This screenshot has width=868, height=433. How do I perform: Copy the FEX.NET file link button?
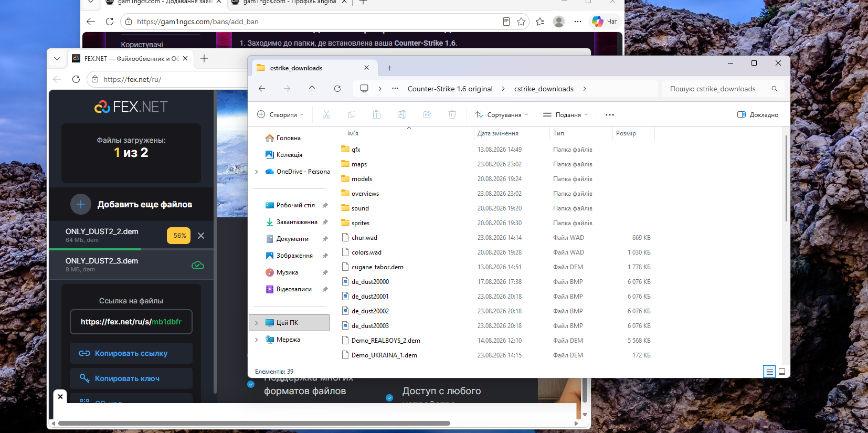pyautogui.click(x=131, y=353)
